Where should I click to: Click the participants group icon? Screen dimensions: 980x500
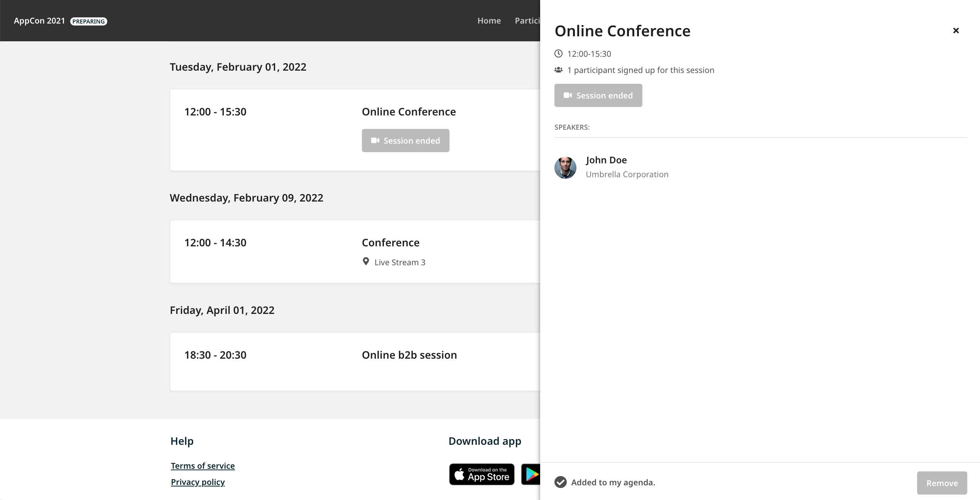[558, 70]
